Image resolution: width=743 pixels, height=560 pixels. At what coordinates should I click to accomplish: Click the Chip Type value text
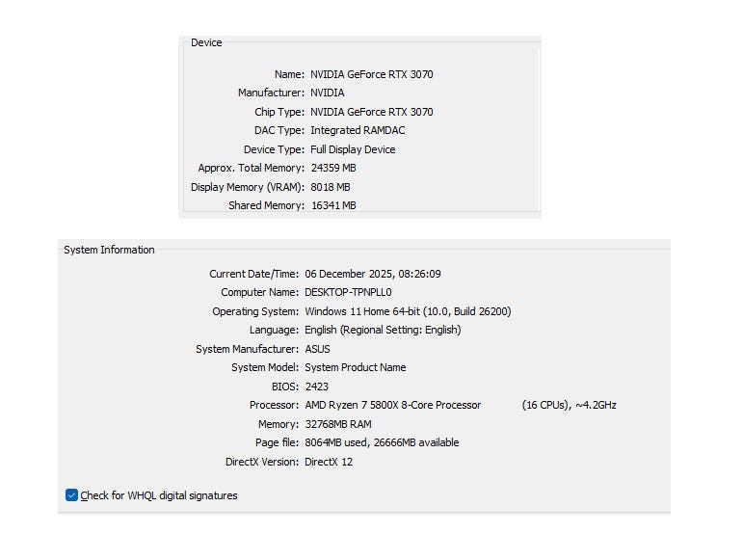click(x=371, y=112)
